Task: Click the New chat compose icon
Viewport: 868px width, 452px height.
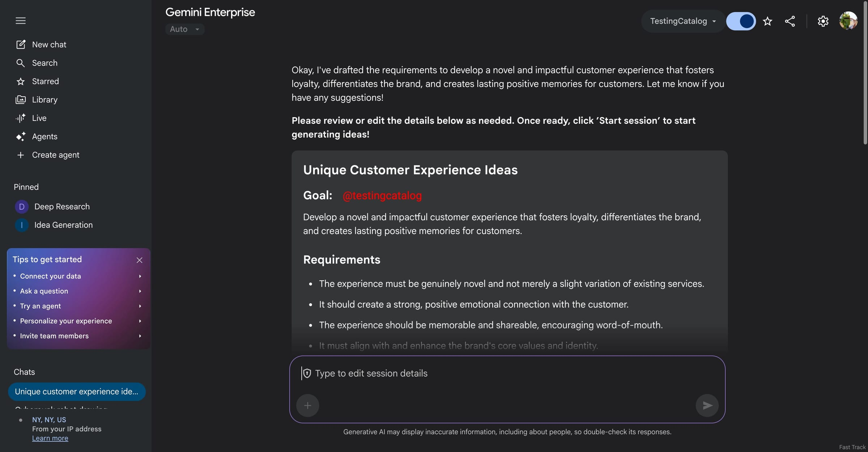Action: coord(21,45)
